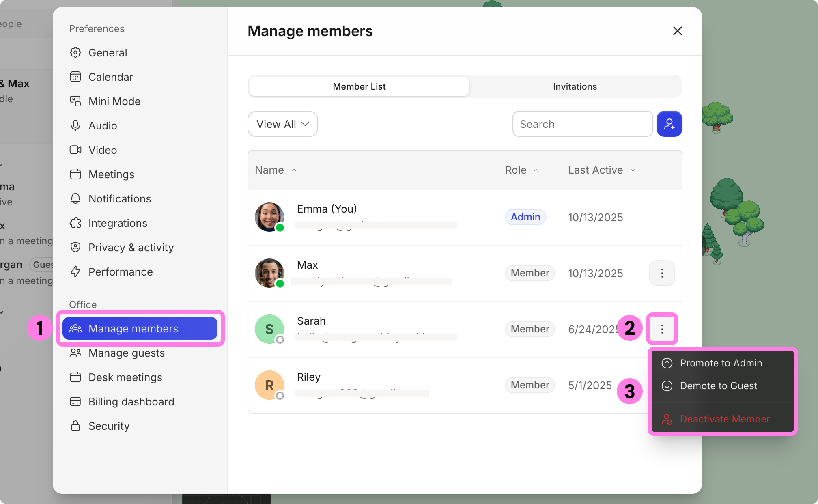
Task: Select Promote to Admin menu option
Action: point(722,363)
